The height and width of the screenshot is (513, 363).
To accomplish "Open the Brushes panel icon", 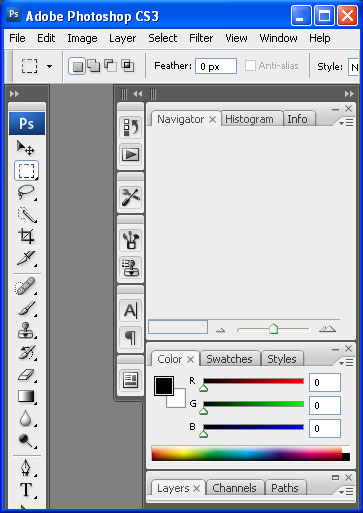I will coord(131,240).
